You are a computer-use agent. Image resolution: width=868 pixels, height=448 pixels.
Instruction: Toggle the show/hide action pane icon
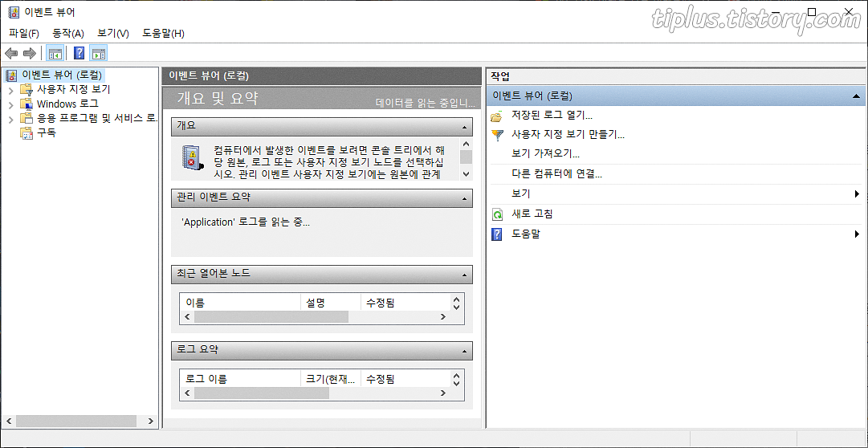click(99, 53)
